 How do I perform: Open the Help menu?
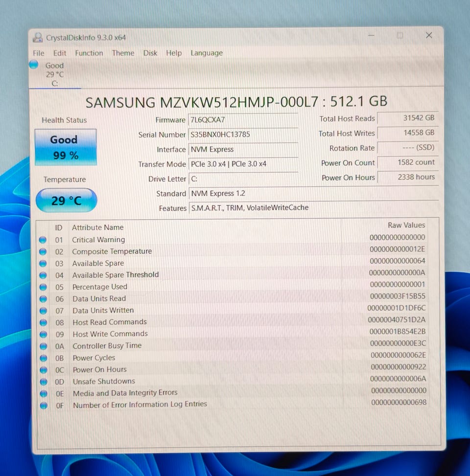click(174, 53)
